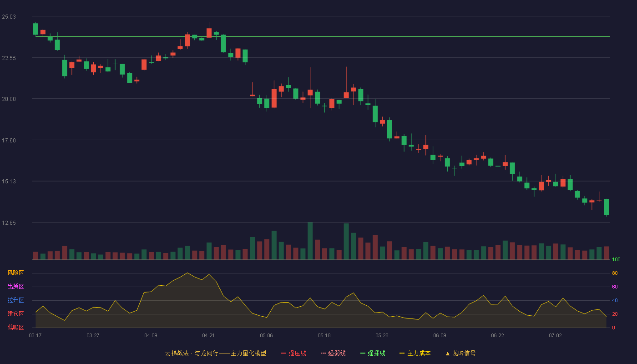This screenshot has height=364, width=637.
Task: Click the 低吸区 zone label
Action: click(x=15, y=327)
